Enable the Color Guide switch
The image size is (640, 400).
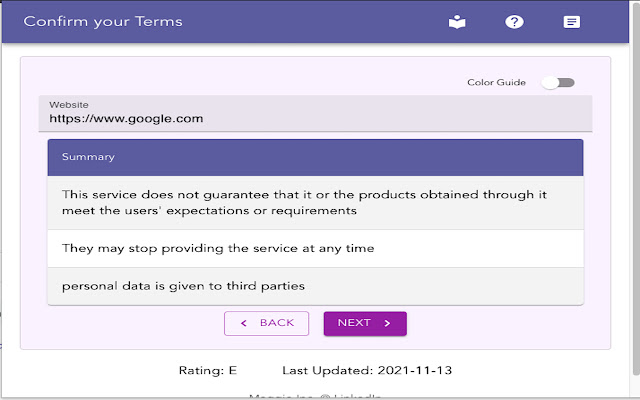pyautogui.click(x=558, y=82)
